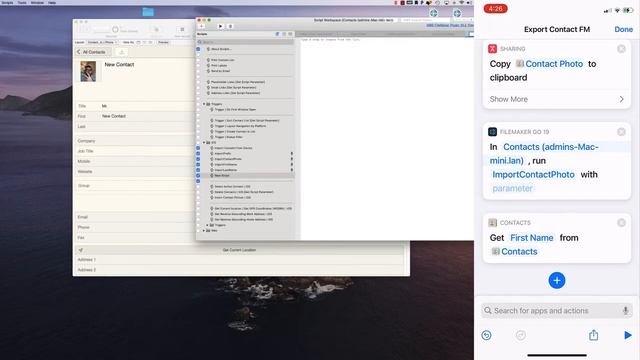Open the Window menu in Mac menu bar
Viewport: 640px width, 360px height.
37,2
